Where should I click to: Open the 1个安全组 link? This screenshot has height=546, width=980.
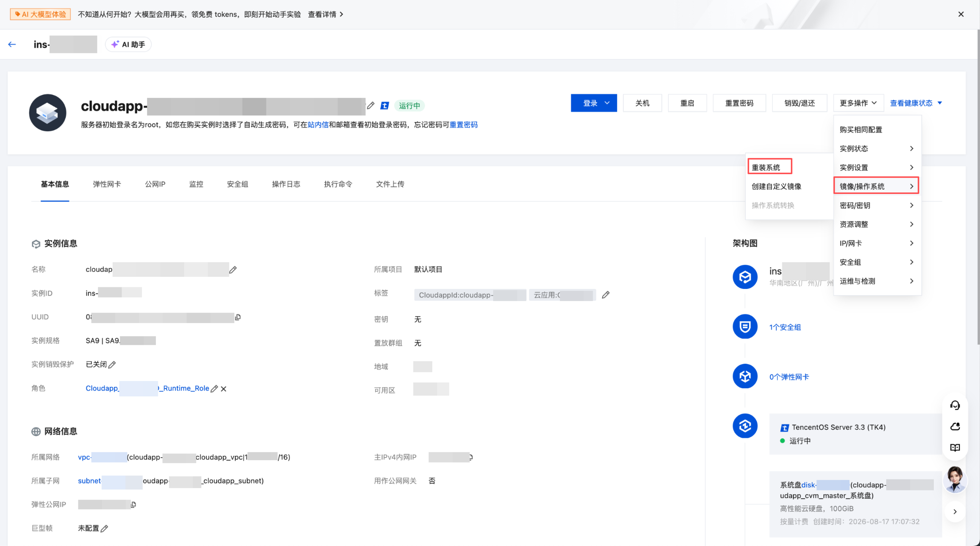tap(785, 327)
